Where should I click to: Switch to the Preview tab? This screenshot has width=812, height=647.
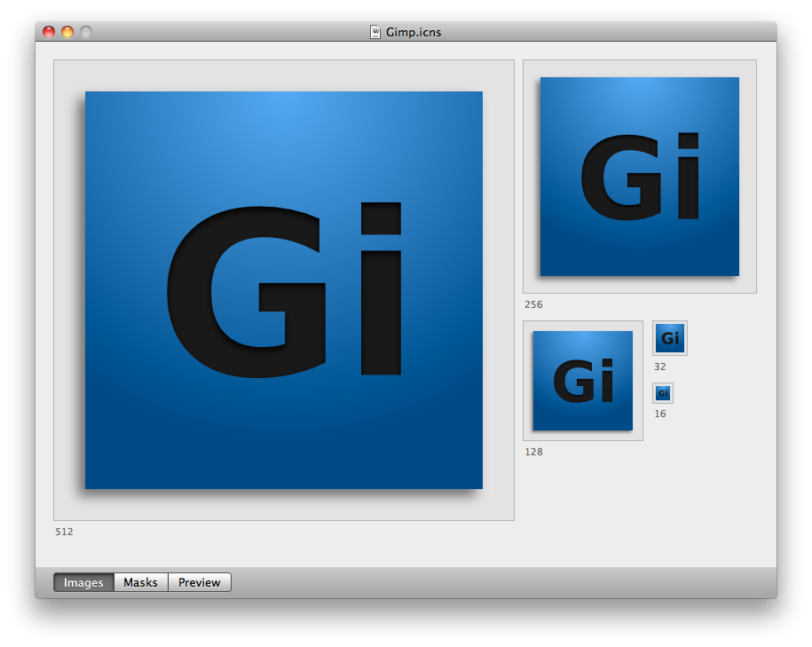pos(199,582)
